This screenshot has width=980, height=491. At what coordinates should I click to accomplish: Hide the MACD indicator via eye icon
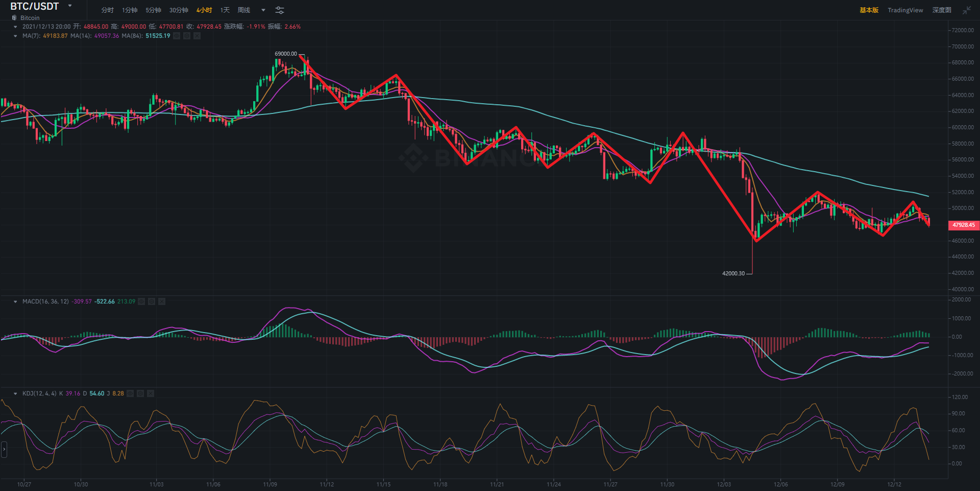[x=141, y=301]
